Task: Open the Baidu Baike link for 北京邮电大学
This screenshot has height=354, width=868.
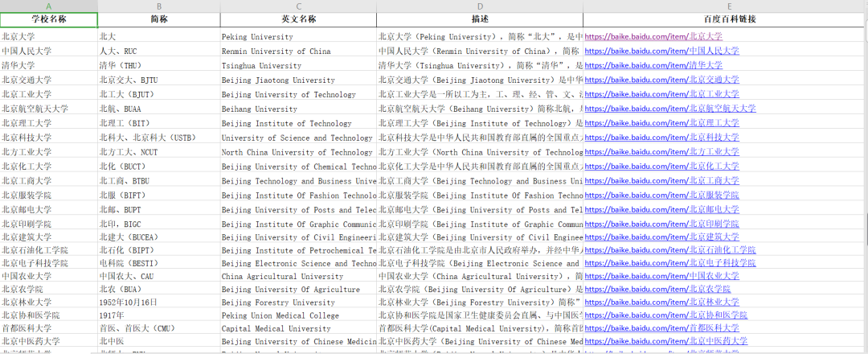Action: [x=661, y=209]
